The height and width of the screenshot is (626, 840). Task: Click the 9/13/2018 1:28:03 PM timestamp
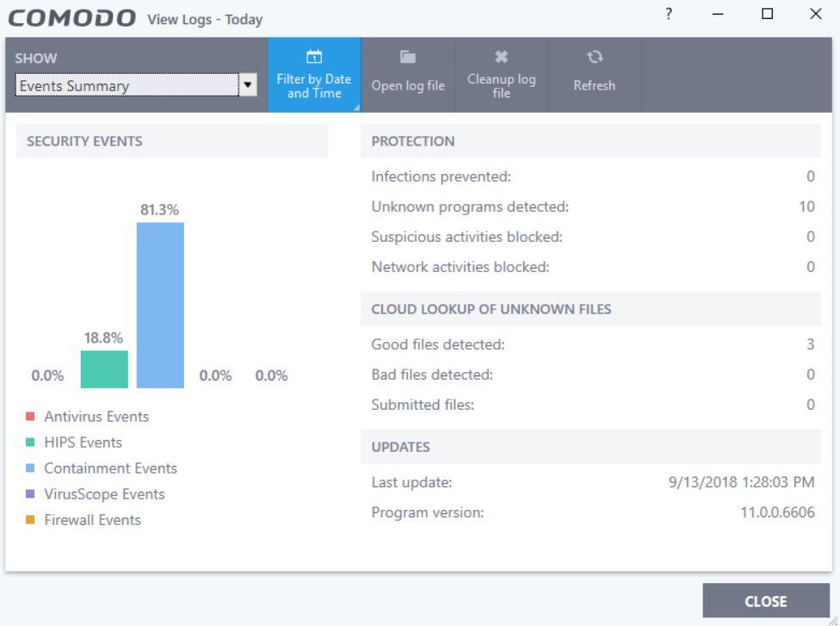pyautogui.click(x=741, y=482)
